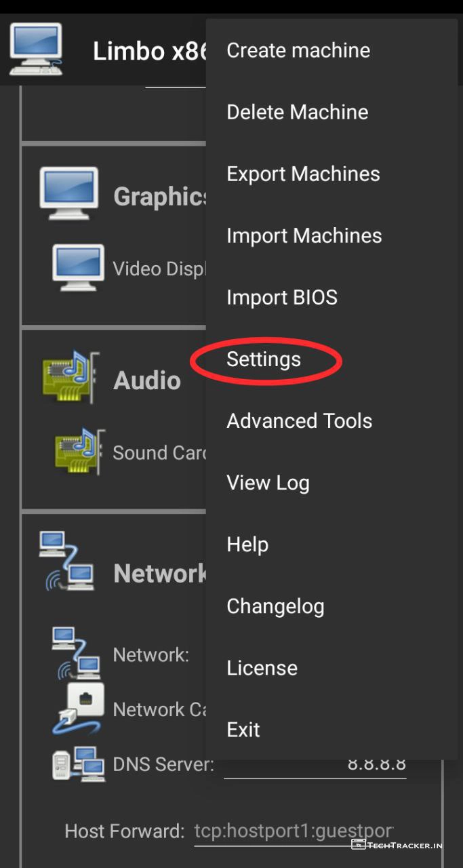Open Advanced Tools menu entry
This screenshot has height=868, width=463.
[x=300, y=420]
